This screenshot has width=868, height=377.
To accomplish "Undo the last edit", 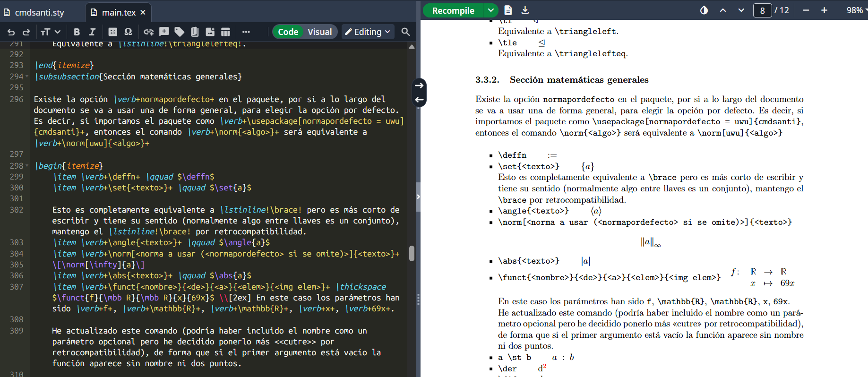I will pos(11,32).
